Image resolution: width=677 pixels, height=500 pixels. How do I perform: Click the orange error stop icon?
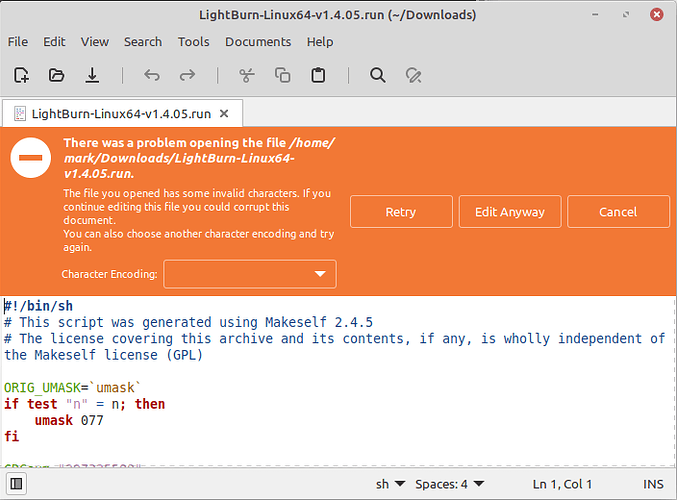(x=31, y=158)
